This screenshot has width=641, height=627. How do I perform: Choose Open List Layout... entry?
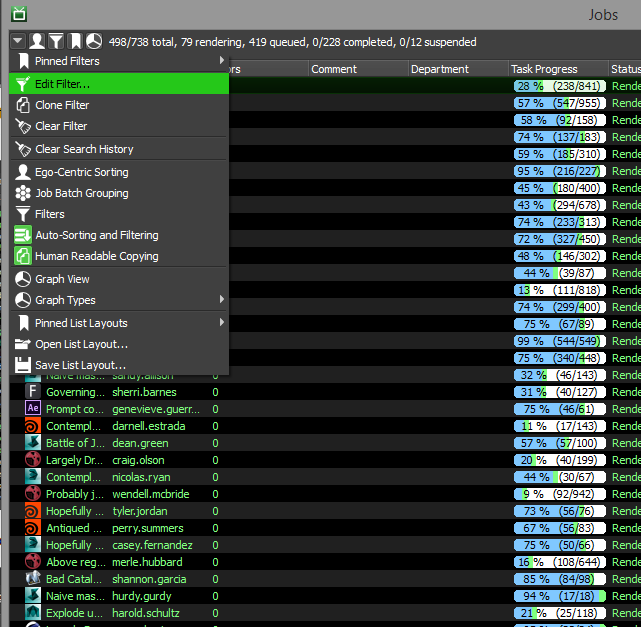(119, 344)
